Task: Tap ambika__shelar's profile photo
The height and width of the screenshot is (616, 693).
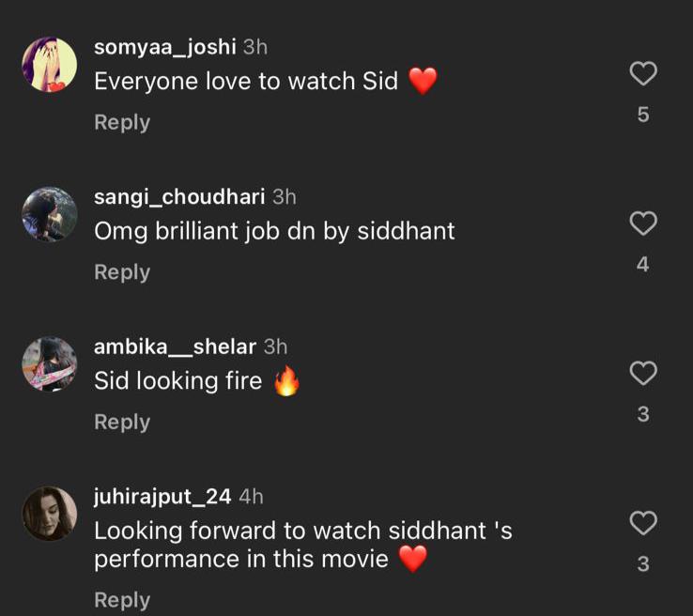Action: pyautogui.click(x=49, y=364)
